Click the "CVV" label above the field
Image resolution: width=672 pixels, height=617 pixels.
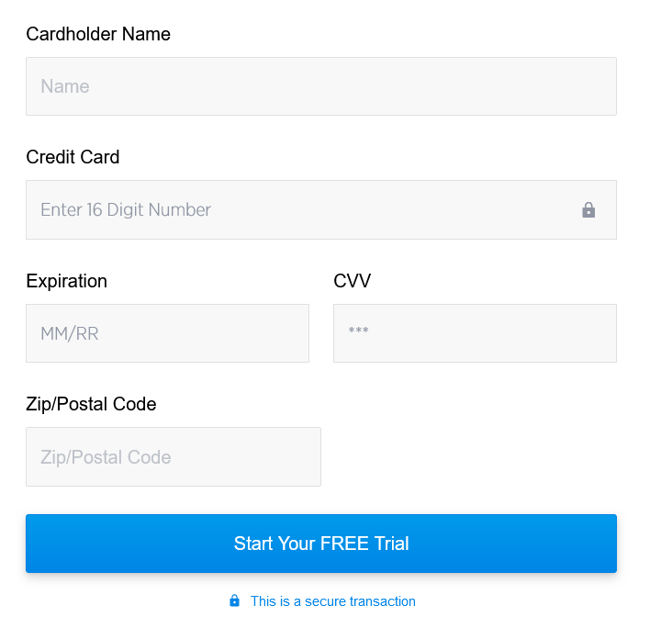pyautogui.click(x=352, y=281)
